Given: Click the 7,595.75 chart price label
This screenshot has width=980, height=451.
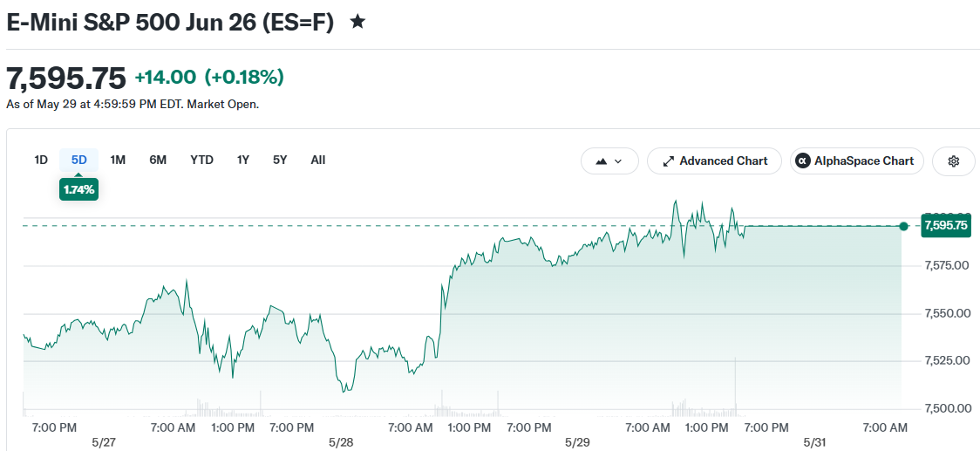Looking at the screenshot, I should (946, 225).
